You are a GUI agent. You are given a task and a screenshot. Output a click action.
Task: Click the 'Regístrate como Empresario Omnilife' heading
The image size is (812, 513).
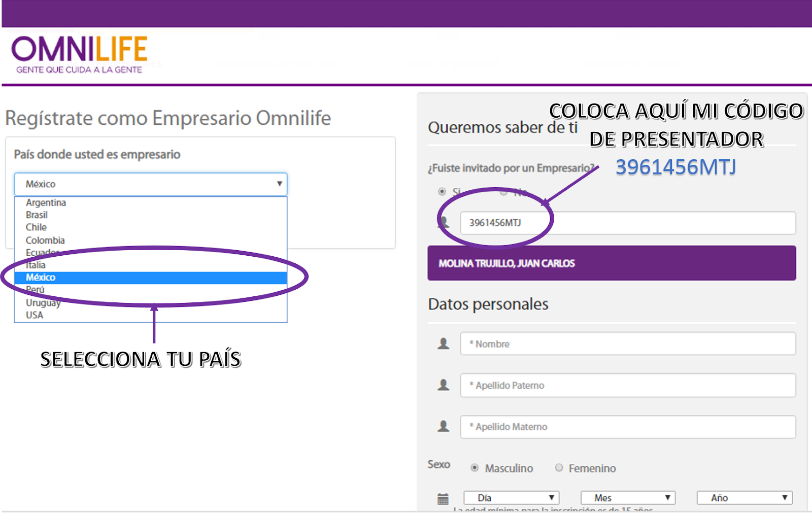pyautogui.click(x=168, y=118)
